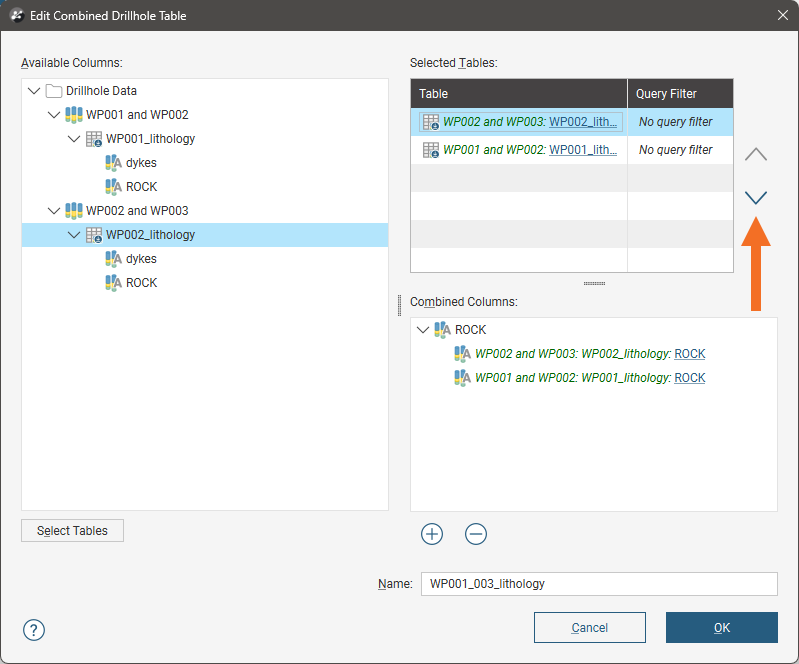Click the WP001 and WP002 drillhole set icon

click(x=73, y=115)
